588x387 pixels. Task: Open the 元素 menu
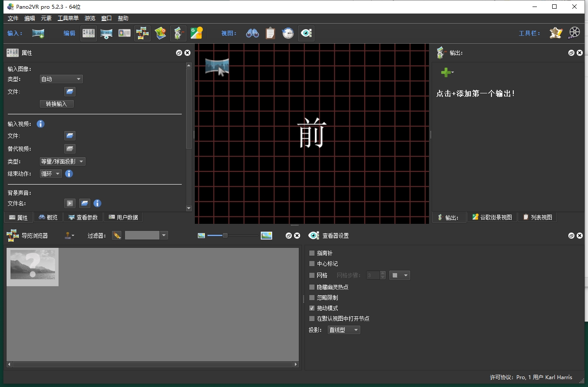pos(46,18)
